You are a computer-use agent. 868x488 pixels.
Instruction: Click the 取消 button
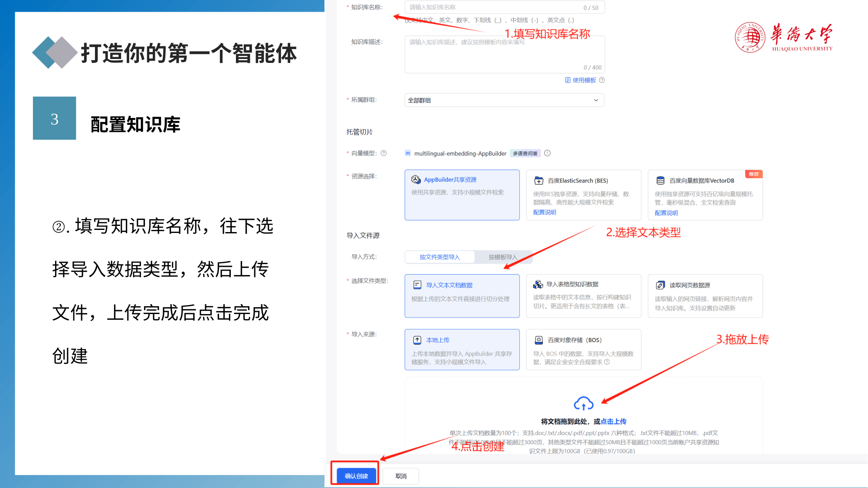tap(401, 476)
